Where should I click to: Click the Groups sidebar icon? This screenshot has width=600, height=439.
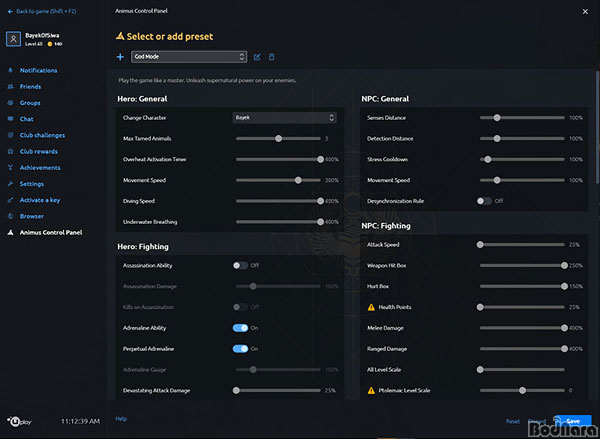pos(11,103)
